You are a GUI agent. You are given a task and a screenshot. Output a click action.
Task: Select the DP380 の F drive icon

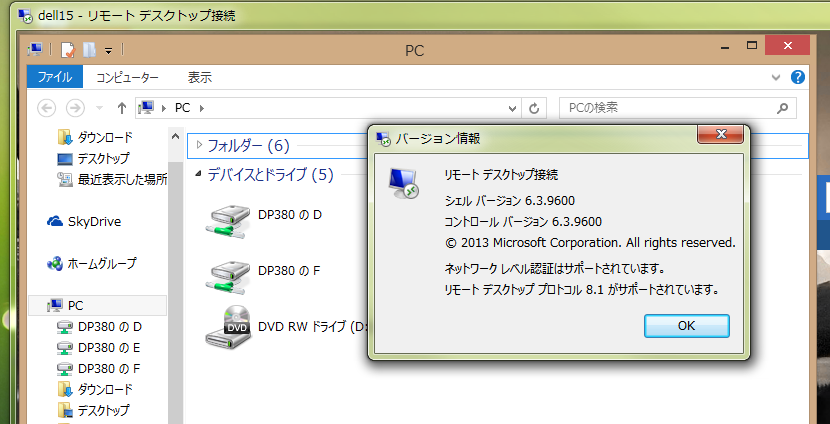click(228, 275)
